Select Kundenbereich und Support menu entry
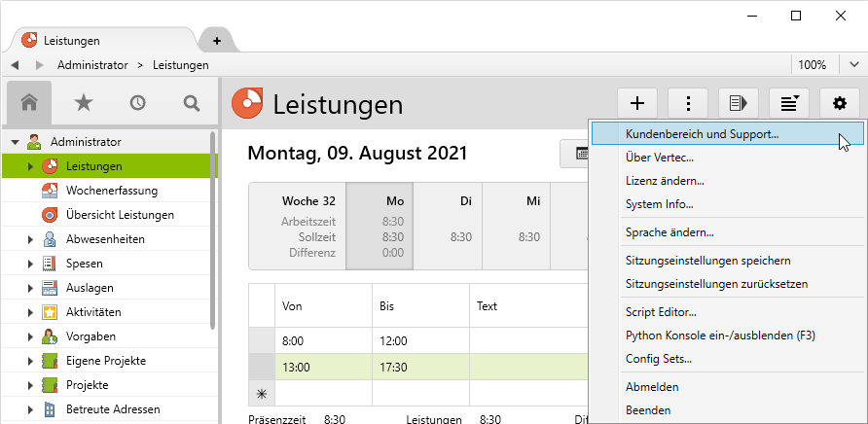This screenshot has height=424, width=868. [x=702, y=133]
